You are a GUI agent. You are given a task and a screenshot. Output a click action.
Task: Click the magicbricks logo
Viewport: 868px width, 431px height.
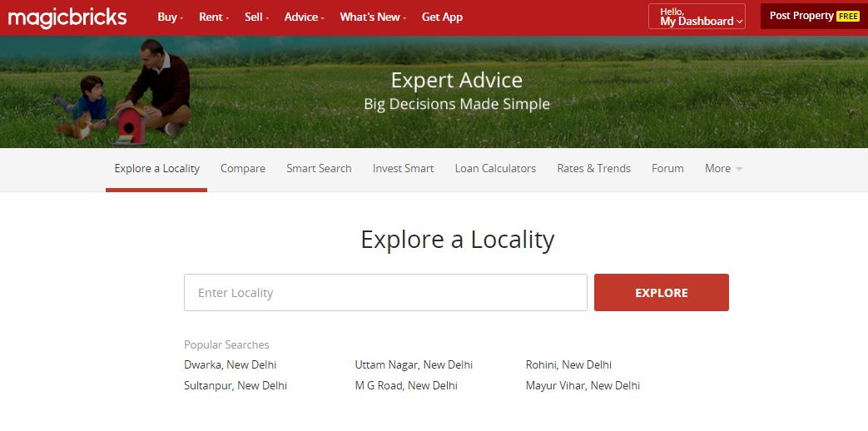point(67,17)
